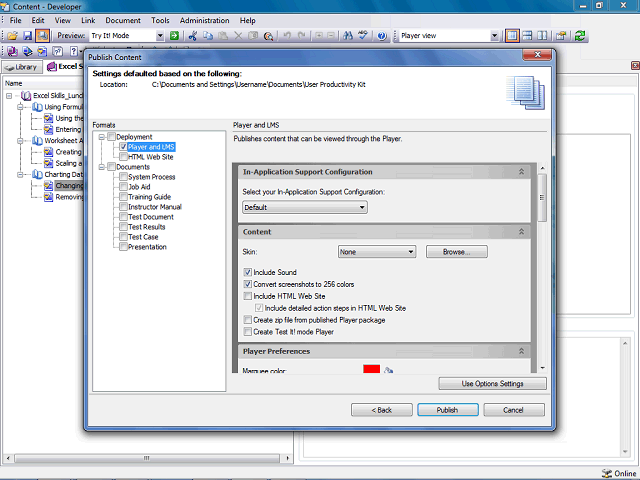Uncheck Include Sound option

click(x=247, y=272)
